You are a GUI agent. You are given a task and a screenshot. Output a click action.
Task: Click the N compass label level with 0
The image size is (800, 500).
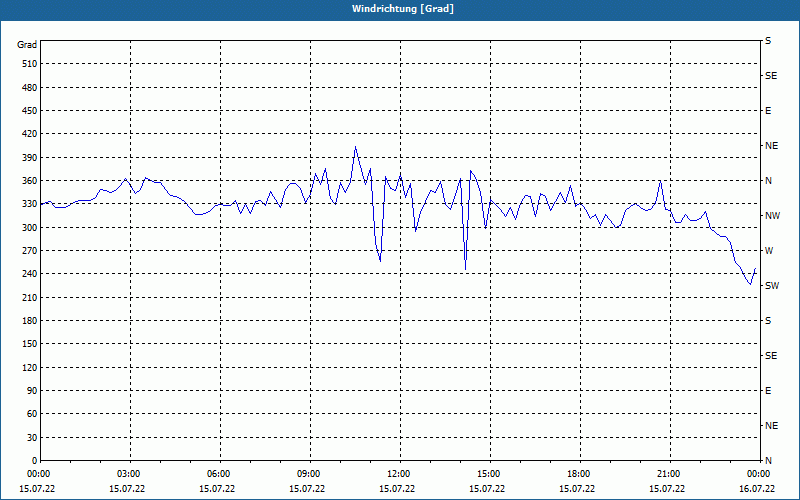pyautogui.click(x=768, y=461)
